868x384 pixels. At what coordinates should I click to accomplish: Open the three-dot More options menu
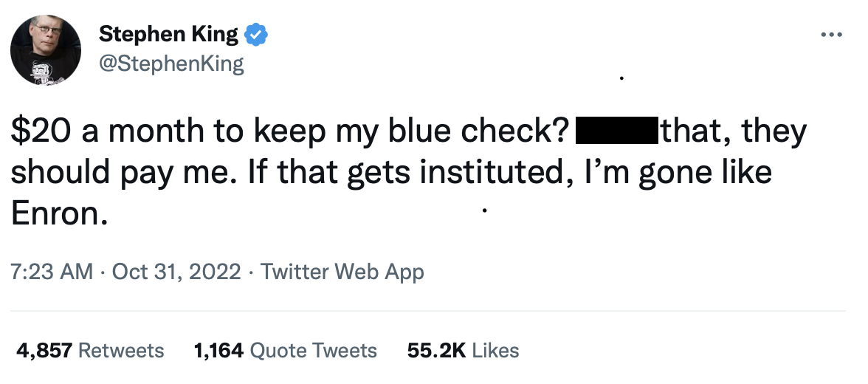(x=831, y=34)
